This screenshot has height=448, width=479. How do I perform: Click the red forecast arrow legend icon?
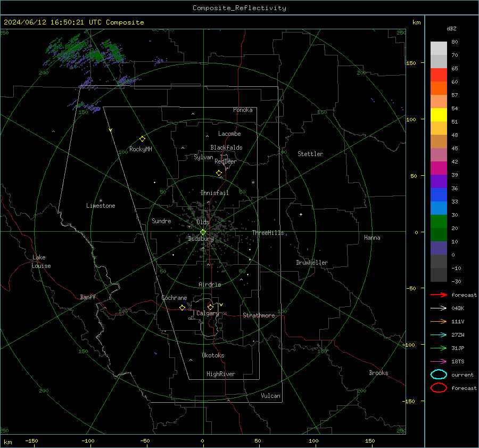(x=439, y=295)
